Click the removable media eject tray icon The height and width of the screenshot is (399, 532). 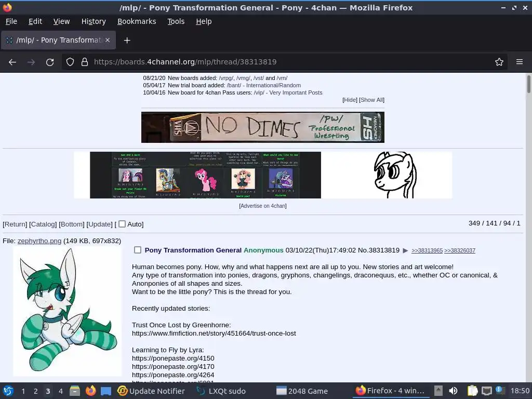pyautogui.click(x=438, y=391)
